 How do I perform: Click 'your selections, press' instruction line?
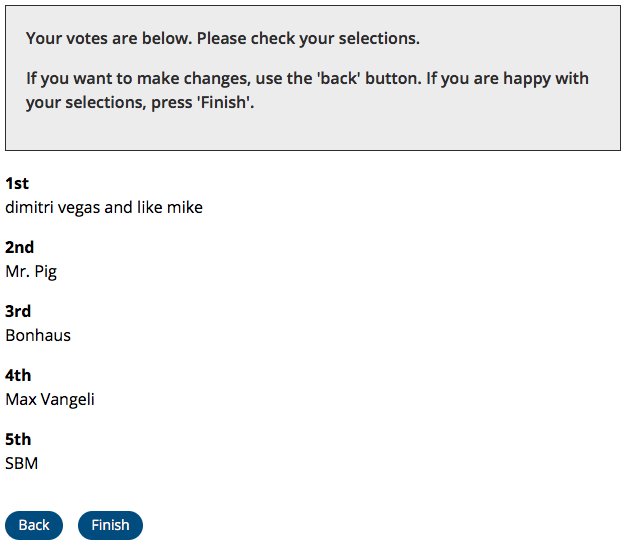tap(109, 102)
